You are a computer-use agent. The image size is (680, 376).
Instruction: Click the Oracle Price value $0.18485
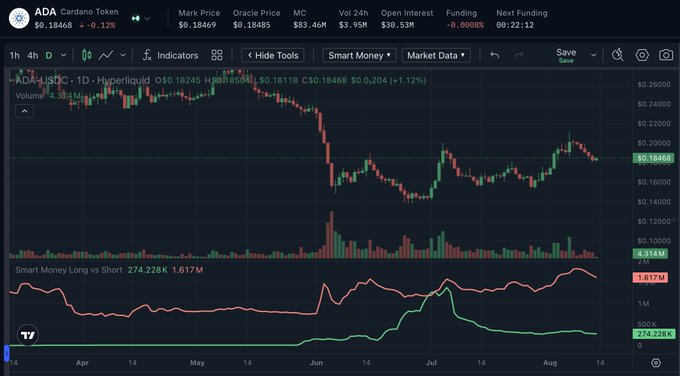[x=252, y=25]
